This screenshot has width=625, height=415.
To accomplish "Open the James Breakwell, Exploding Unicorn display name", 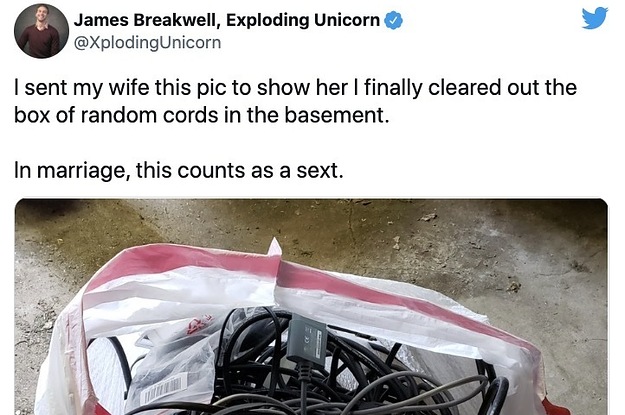I will click(227, 20).
